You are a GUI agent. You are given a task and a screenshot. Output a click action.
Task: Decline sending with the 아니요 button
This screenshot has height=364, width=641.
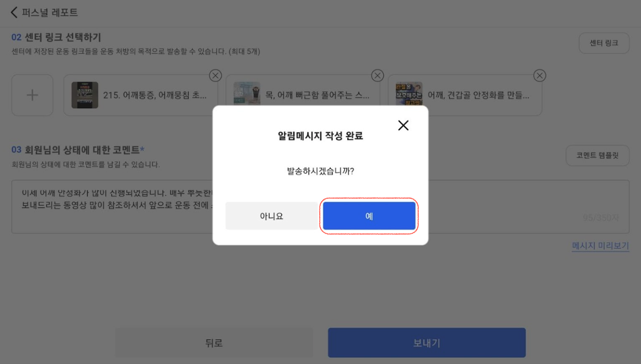pyautogui.click(x=272, y=216)
